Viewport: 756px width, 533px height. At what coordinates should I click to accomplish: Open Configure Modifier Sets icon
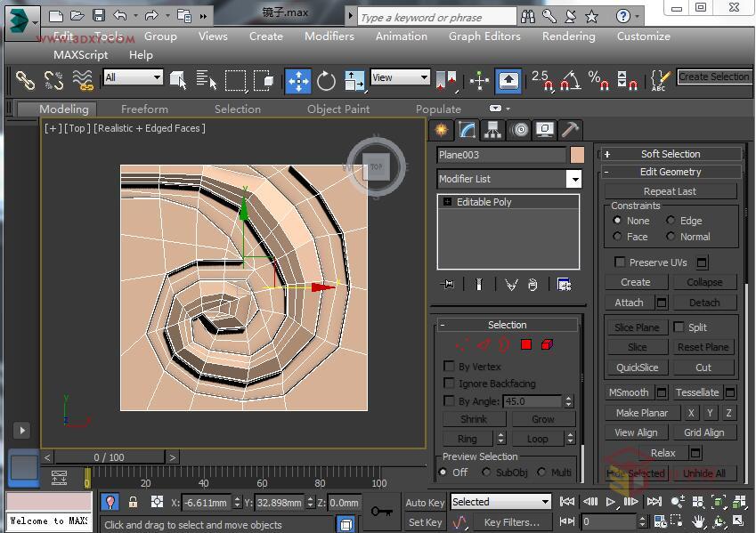564,284
